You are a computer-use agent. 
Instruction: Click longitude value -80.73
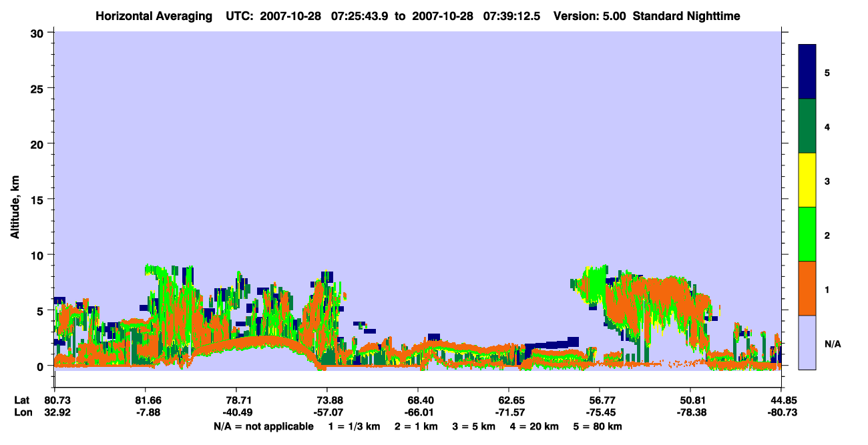pos(782,412)
